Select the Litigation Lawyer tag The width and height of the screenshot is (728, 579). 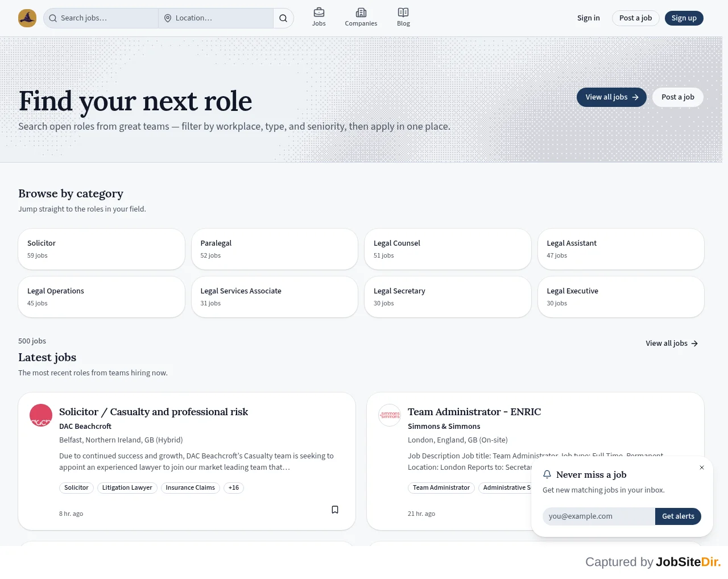127,488
